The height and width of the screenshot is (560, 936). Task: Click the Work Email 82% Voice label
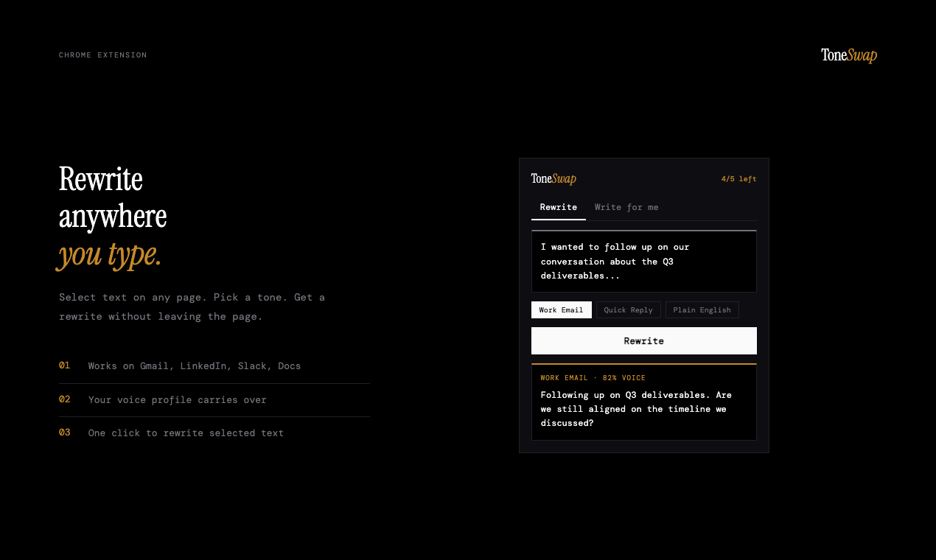[x=593, y=378]
